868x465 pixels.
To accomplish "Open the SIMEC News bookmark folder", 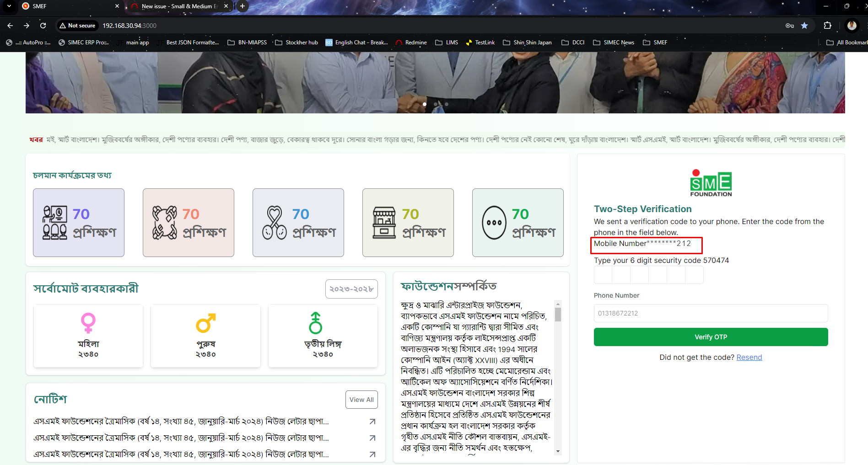I will 614,43.
